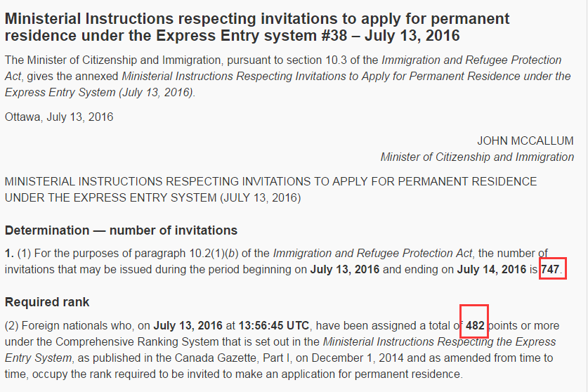Click the bold end date July 14, 2016
Viewport: 588px width, 392px height.
click(x=492, y=269)
